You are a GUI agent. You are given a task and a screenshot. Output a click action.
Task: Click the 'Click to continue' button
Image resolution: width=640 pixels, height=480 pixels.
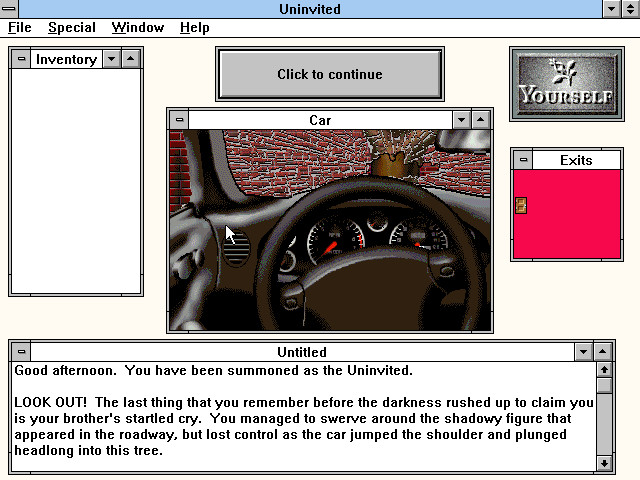click(330, 74)
